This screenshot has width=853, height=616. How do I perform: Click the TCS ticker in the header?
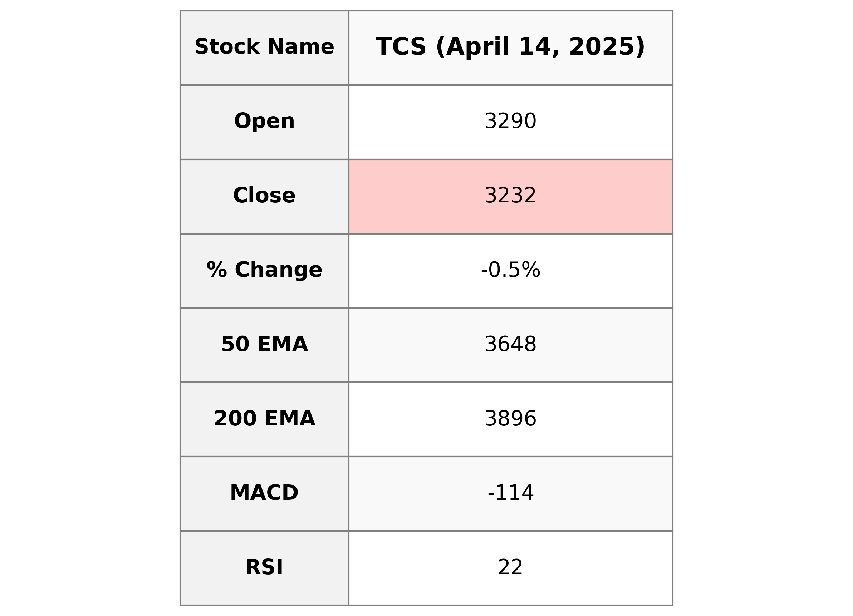(401, 47)
